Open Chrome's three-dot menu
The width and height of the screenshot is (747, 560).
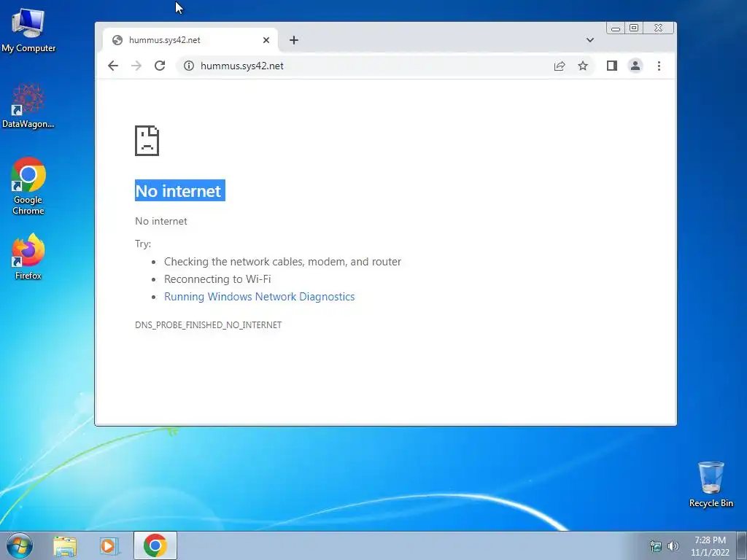[659, 66]
